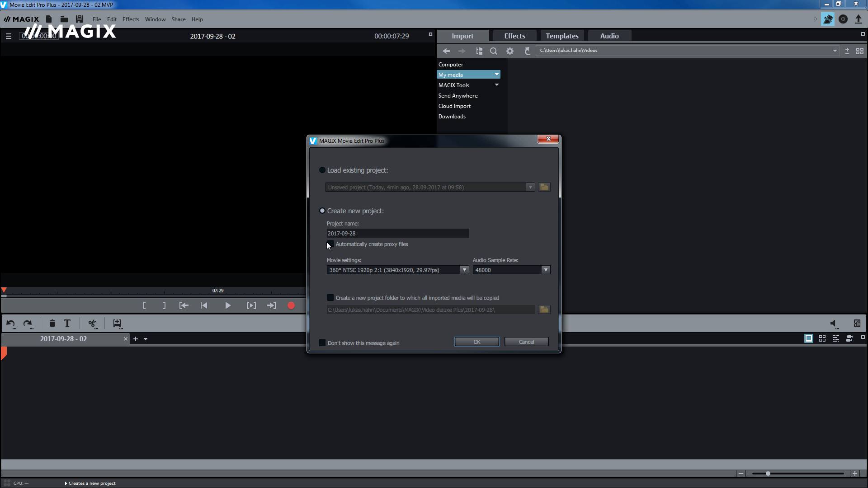The height and width of the screenshot is (488, 868).
Task: Open the Effects tab in media browser
Action: [x=514, y=36]
